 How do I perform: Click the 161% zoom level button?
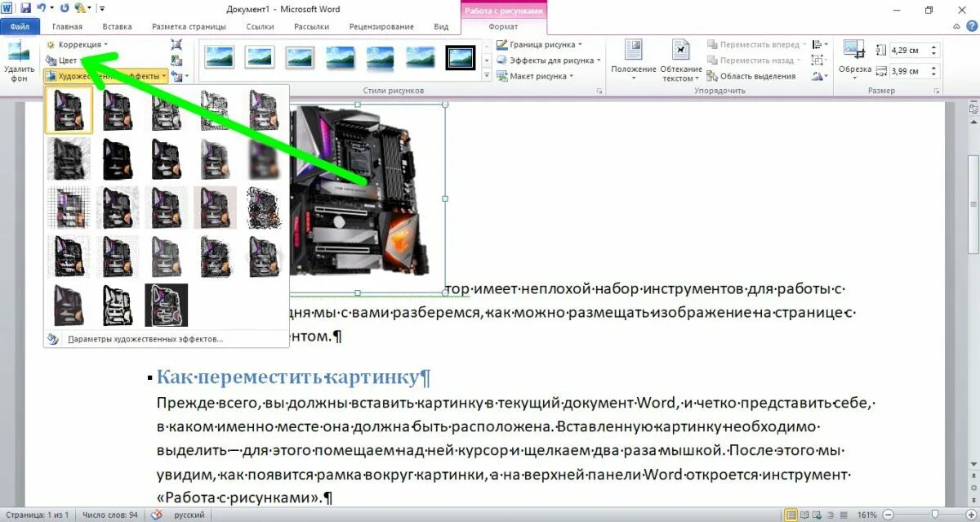pyautogui.click(x=866, y=515)
